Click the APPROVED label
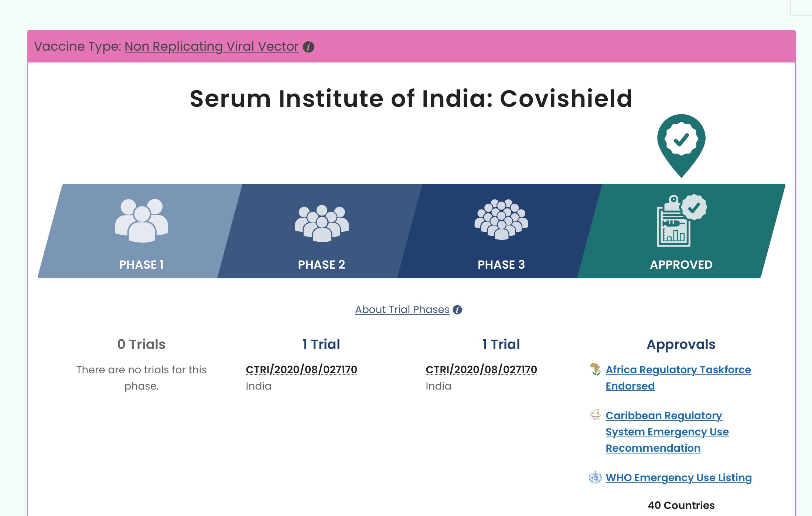 tap(681, 265)
